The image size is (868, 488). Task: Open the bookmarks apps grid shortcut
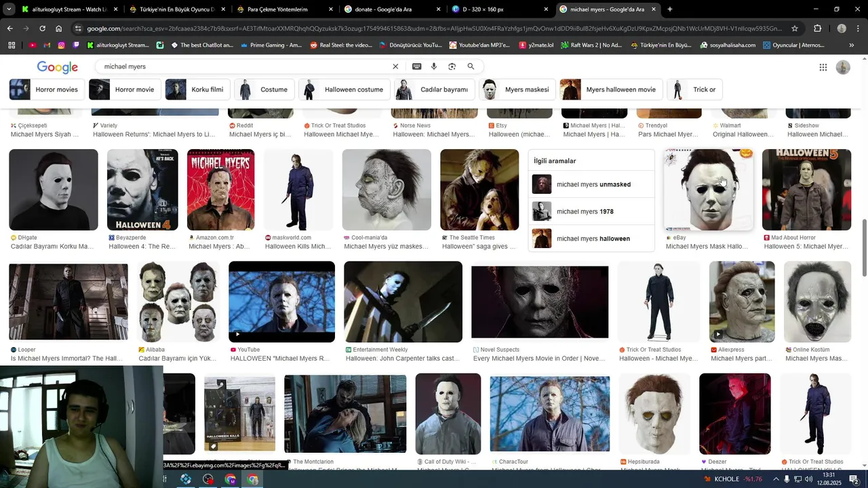[x=12, y=45]
